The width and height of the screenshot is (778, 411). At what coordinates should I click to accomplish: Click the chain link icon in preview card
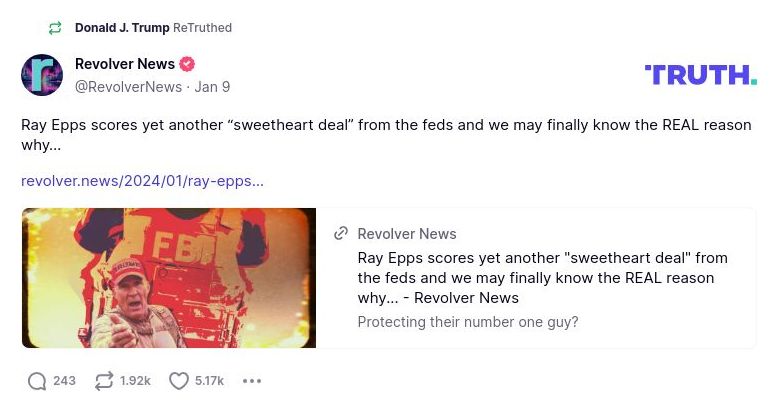click(x=341, y=233)
